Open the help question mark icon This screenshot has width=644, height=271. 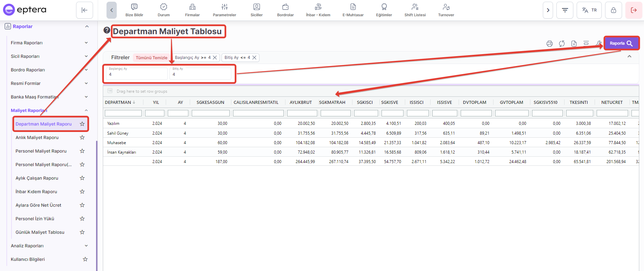pyautogui.click(x=107, y=30)
